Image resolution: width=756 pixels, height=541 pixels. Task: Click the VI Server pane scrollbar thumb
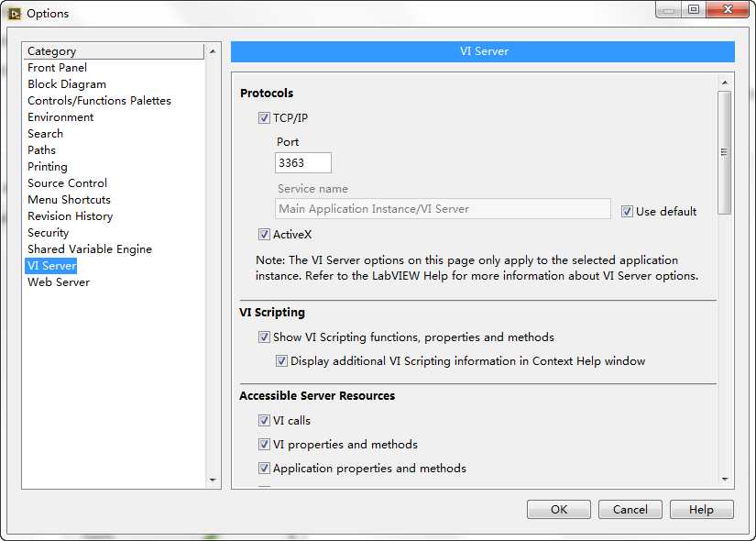pos(725,152)
